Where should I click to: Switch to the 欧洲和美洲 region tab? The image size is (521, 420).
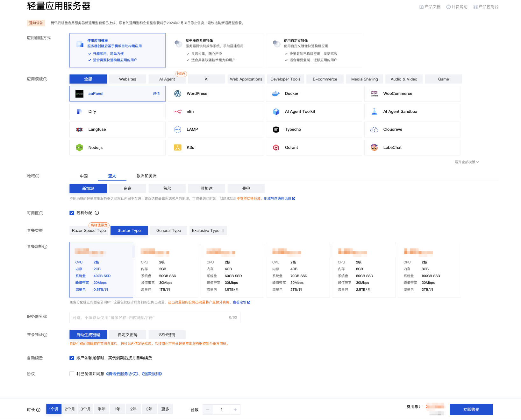146,176
